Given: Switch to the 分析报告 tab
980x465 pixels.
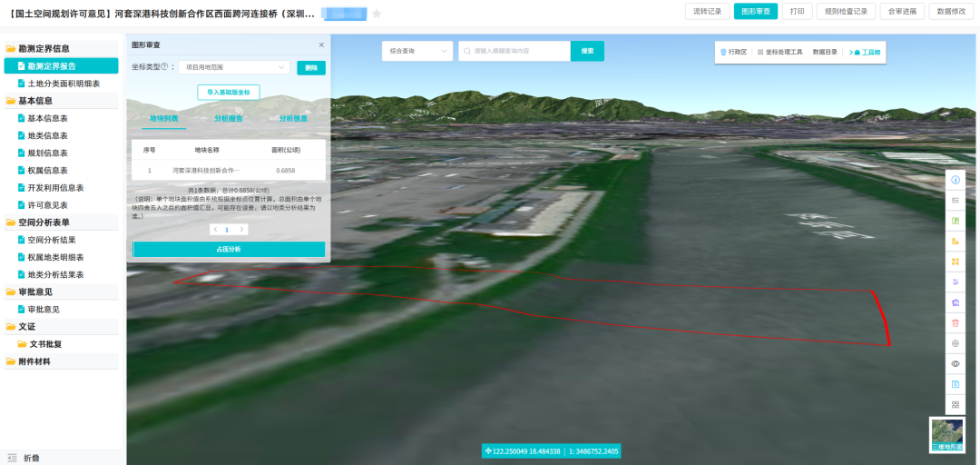Looking at the screenshot, I should [x=229, y=118].
